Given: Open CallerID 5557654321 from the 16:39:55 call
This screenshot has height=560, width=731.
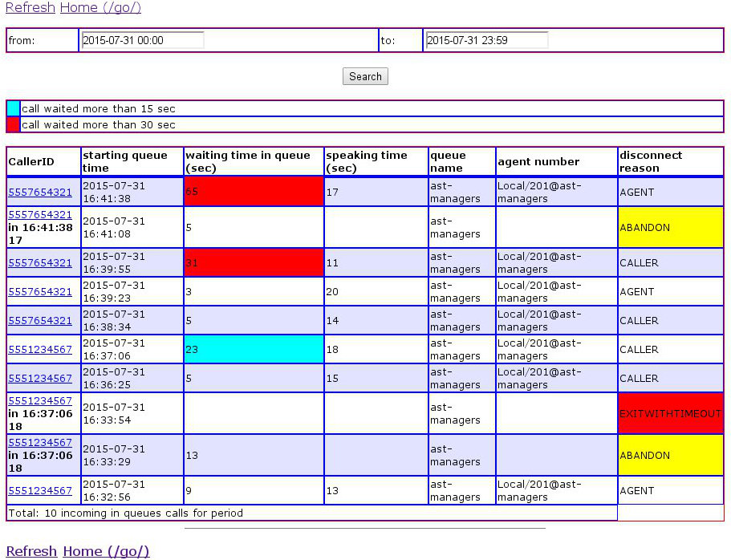Looking at the screenshot, I should pyautogui.click(x=40, y=263).
